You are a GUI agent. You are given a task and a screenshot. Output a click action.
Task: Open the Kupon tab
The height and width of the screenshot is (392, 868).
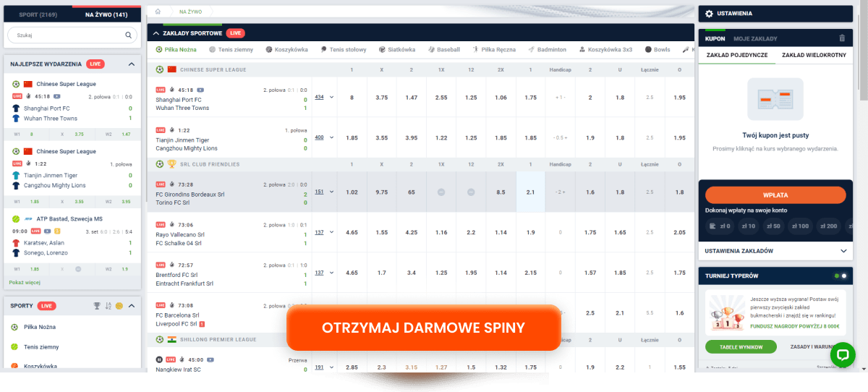pos(715,38)
